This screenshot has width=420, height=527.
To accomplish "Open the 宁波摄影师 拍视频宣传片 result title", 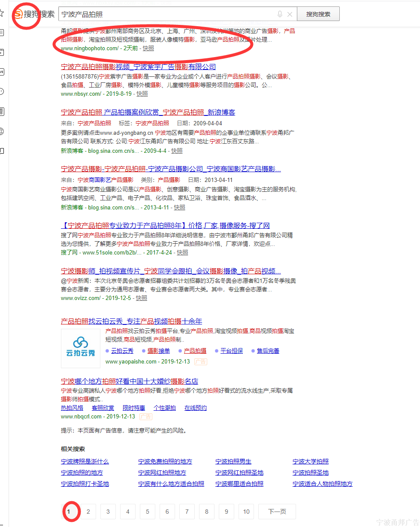I will tap(171, 271).
